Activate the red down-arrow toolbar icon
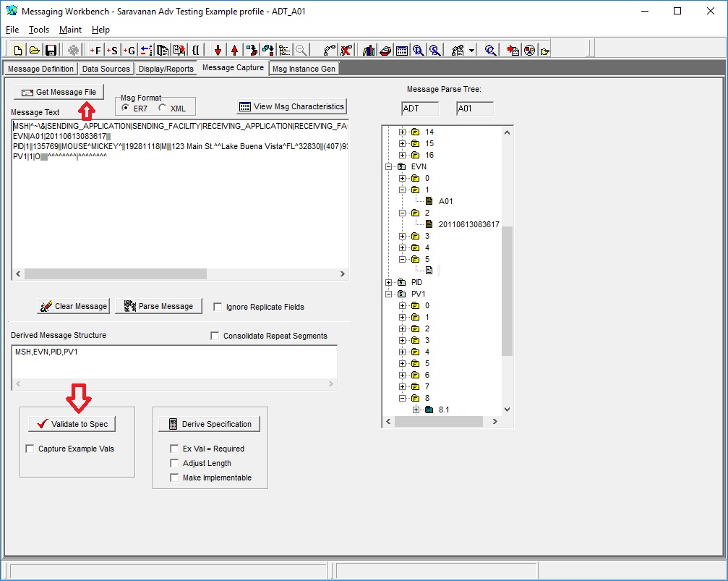The image size is (728, 581). point(218,49)
